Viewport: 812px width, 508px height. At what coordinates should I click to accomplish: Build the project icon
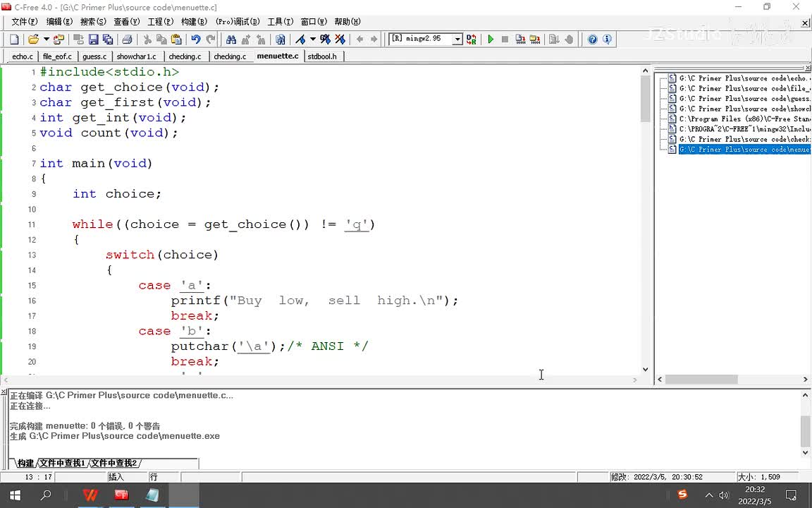tap(535, 40)
